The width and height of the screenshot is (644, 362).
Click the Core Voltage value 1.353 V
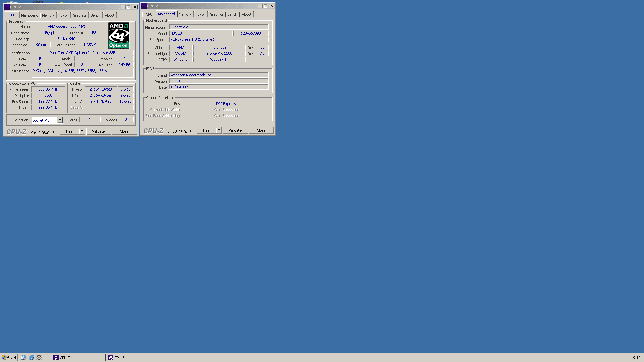pos(90,45)
